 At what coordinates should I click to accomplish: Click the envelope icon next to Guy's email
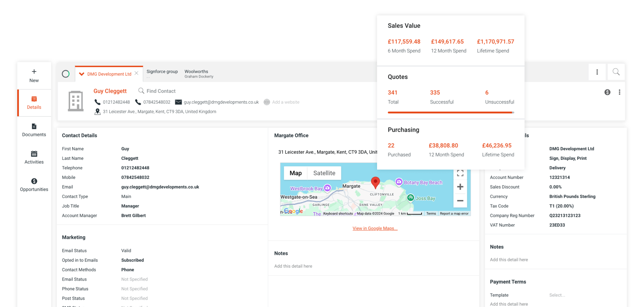point(178,102)
